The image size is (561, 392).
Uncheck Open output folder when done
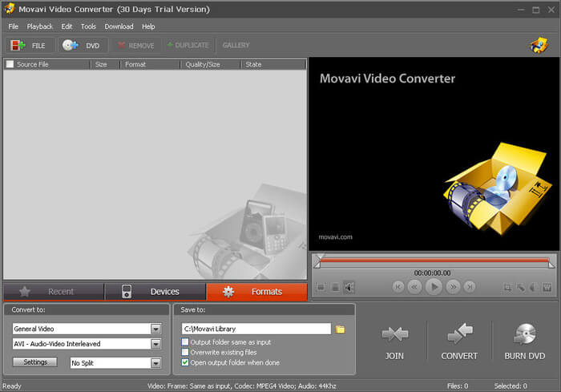[185, 362]
